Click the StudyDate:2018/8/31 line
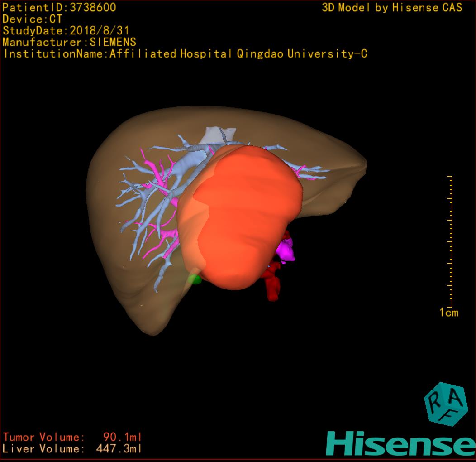The width and height of the screenshot is (476, 462). [66, 31]
